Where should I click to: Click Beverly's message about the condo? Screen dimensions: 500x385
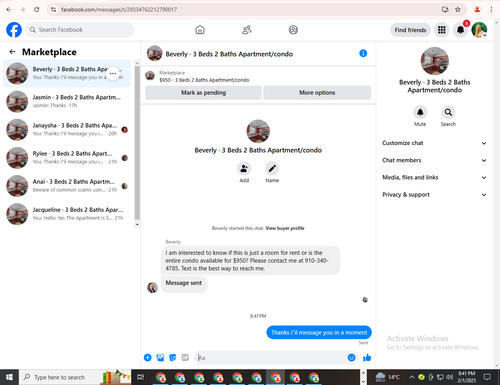click(x=250, y=261)
